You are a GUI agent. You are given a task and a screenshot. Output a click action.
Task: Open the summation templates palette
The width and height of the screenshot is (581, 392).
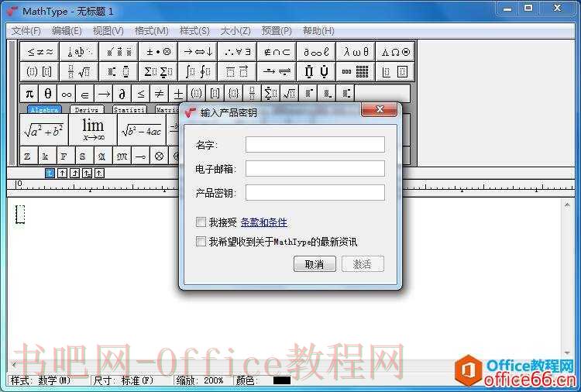(x=158, y=71)
